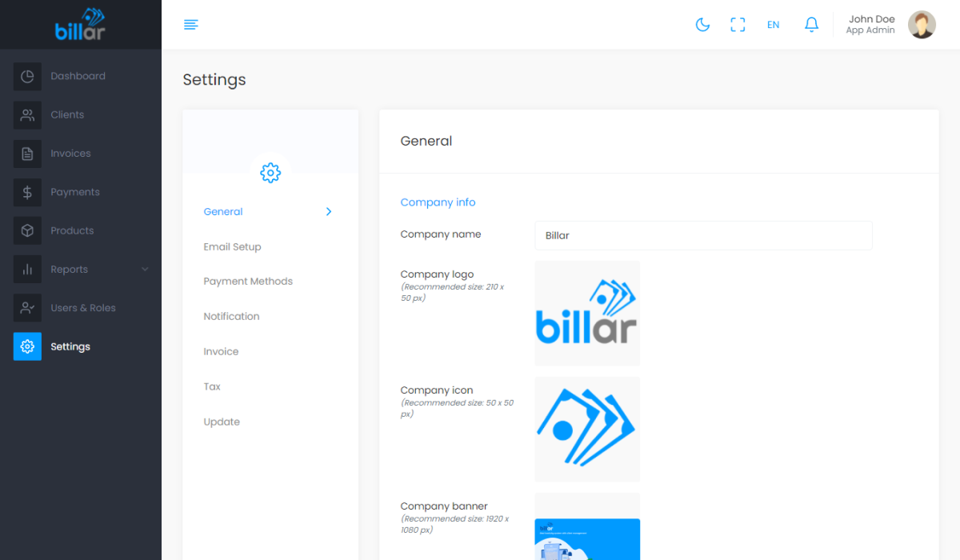The height and width of the screenshot is (560, 960).
Task: Switch to dark mode moon icon
Action: click(702, 25)
